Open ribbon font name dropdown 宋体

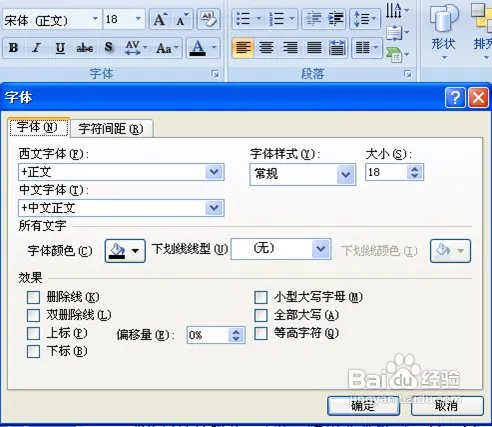(x=95, y=19)
